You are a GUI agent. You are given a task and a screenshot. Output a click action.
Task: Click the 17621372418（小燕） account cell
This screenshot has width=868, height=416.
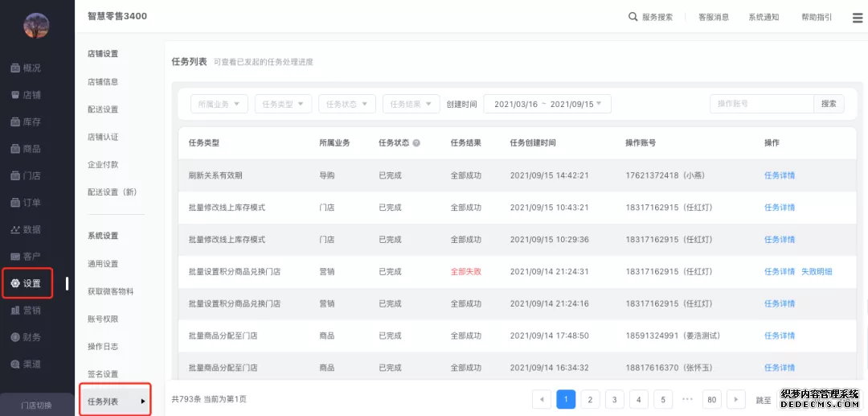[x=665, y=175]
